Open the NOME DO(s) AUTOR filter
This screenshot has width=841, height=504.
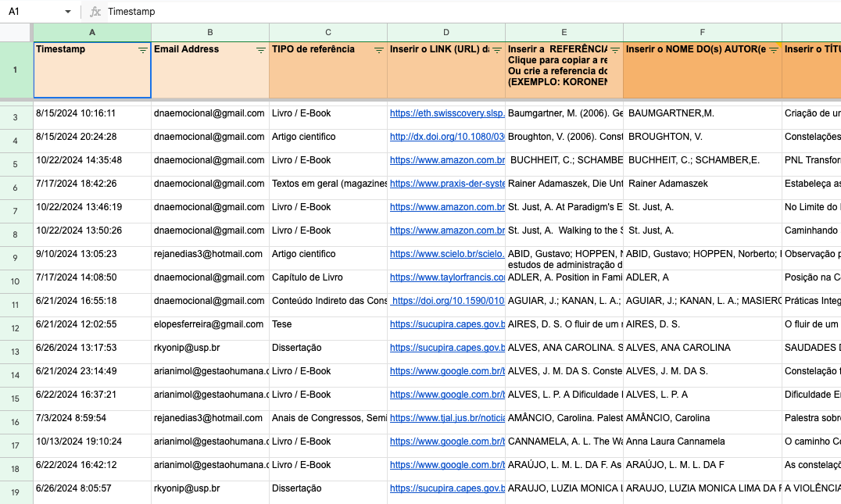(773, 50)
